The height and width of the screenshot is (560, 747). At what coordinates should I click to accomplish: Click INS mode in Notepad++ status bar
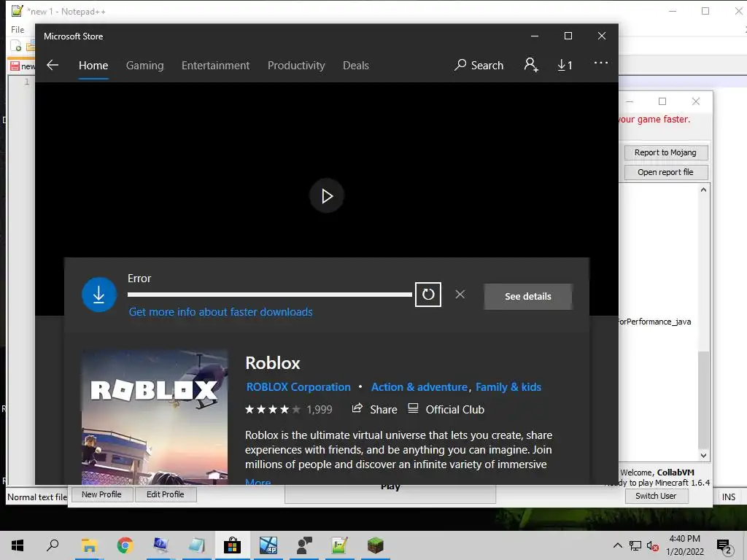tap(729, 497)
